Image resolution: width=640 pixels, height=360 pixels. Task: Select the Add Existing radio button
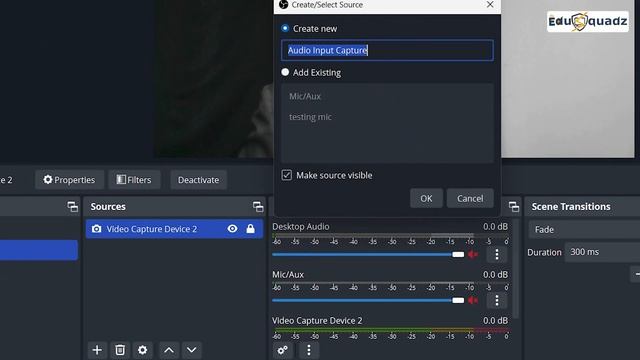285,72
